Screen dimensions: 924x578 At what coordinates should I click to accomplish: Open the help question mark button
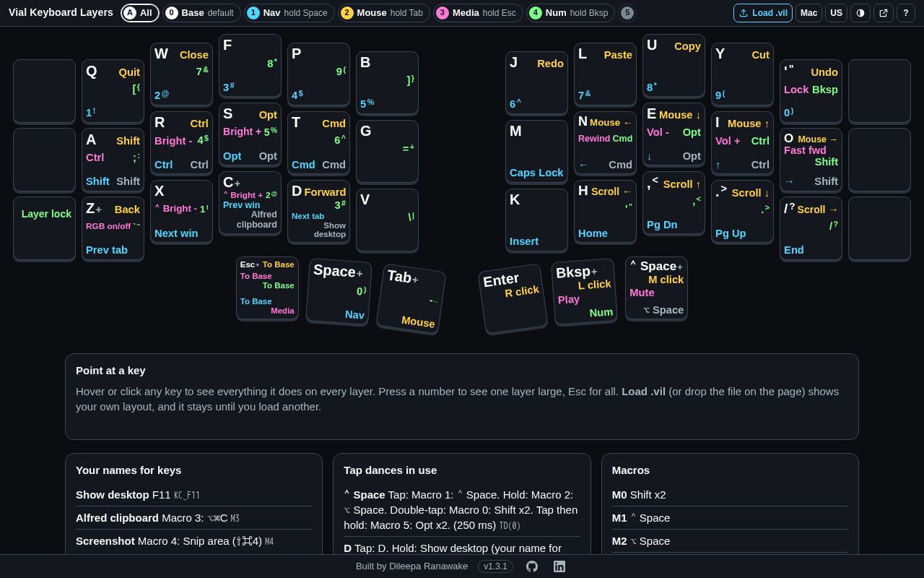pyautogui.click(x=906, y=13)
